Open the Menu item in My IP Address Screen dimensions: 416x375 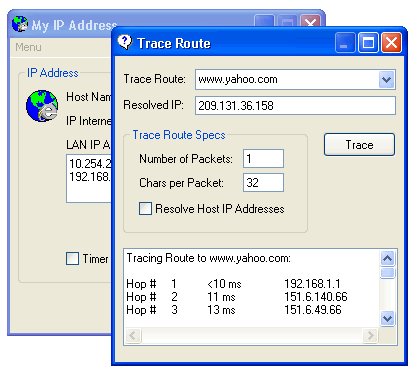[28, 47]
